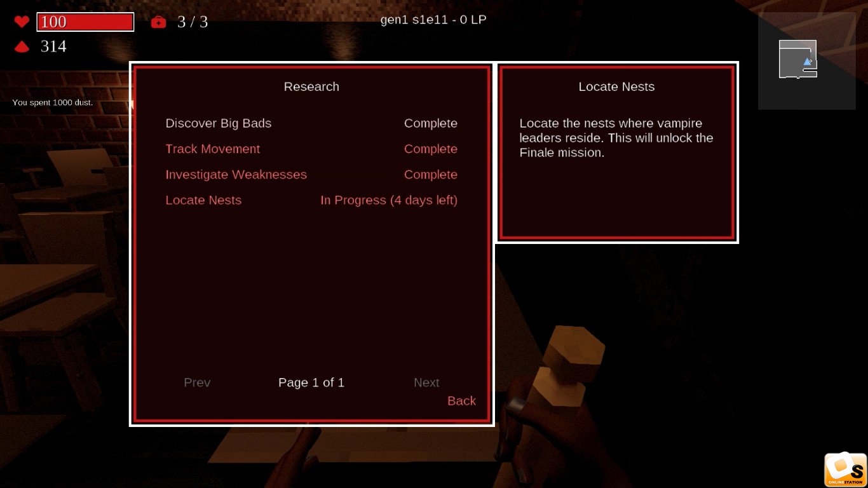Go to the Next page
This screenshot has height=488, width=868.
click(426, 383)
